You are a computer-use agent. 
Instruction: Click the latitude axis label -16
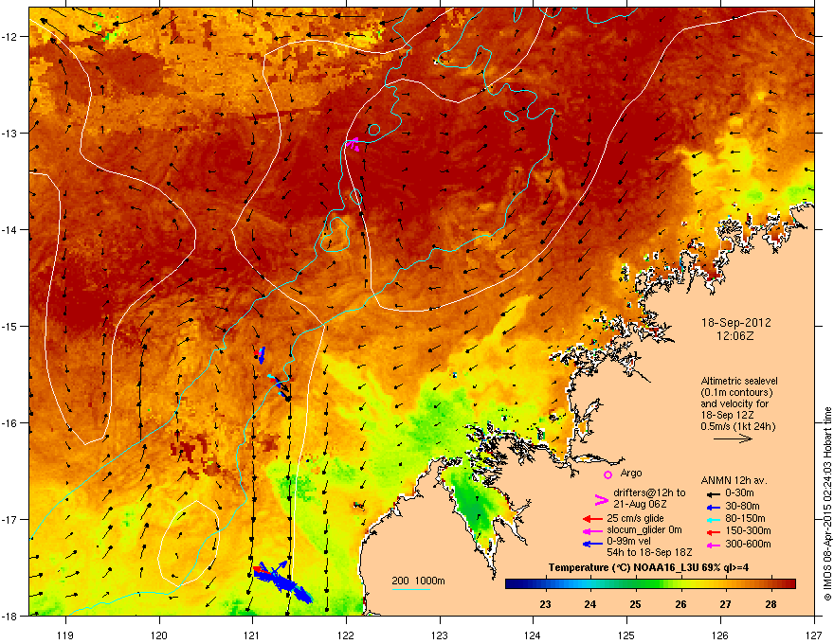[x=9, y=423]
